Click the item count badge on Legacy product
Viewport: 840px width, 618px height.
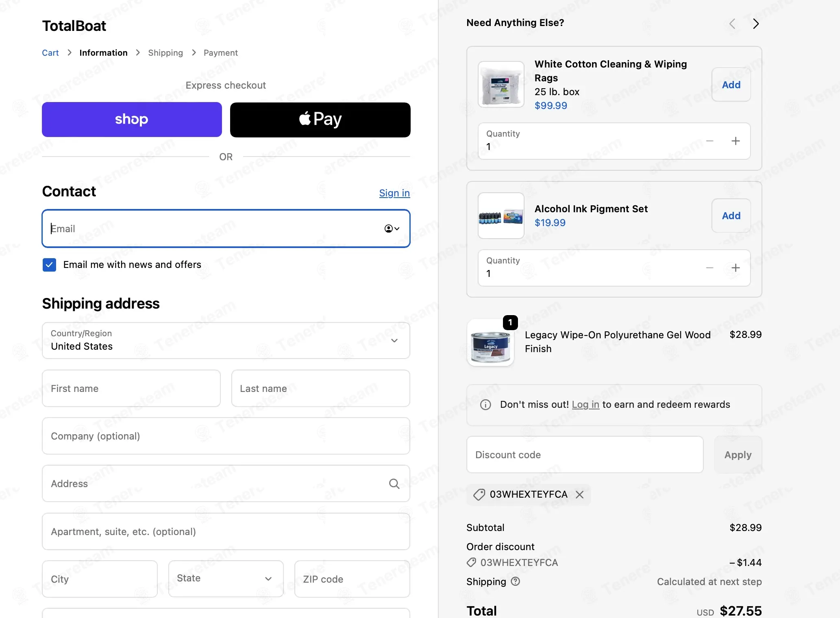(510, 322)
